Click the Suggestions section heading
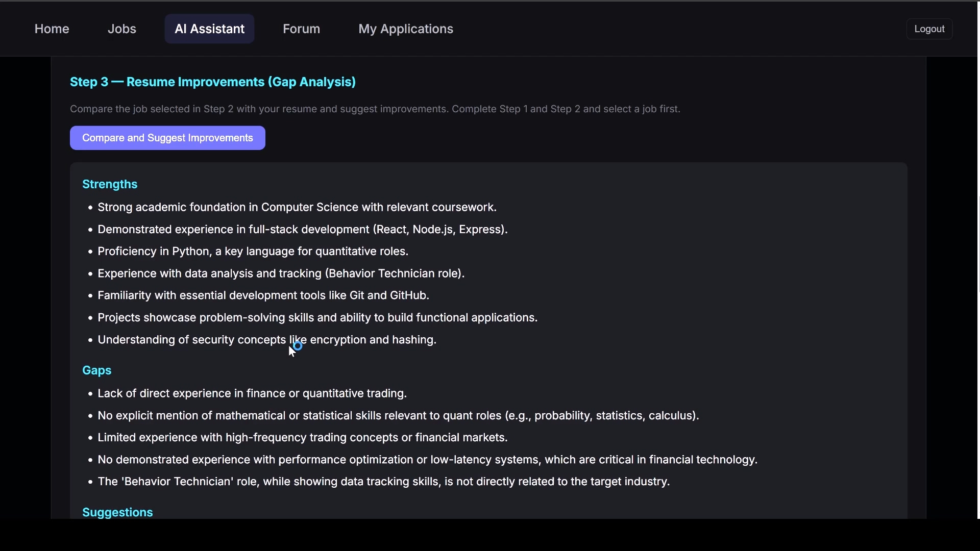 point(117,512)
